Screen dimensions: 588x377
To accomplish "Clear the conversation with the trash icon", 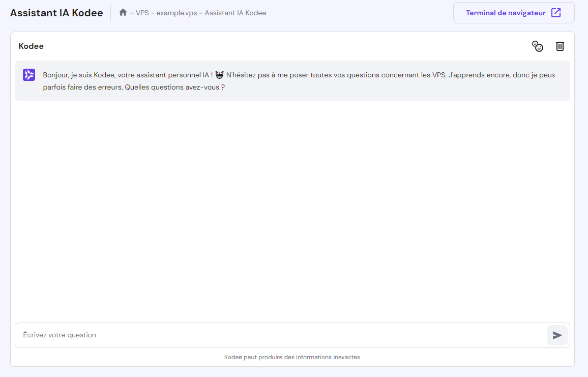I will 560,46.
